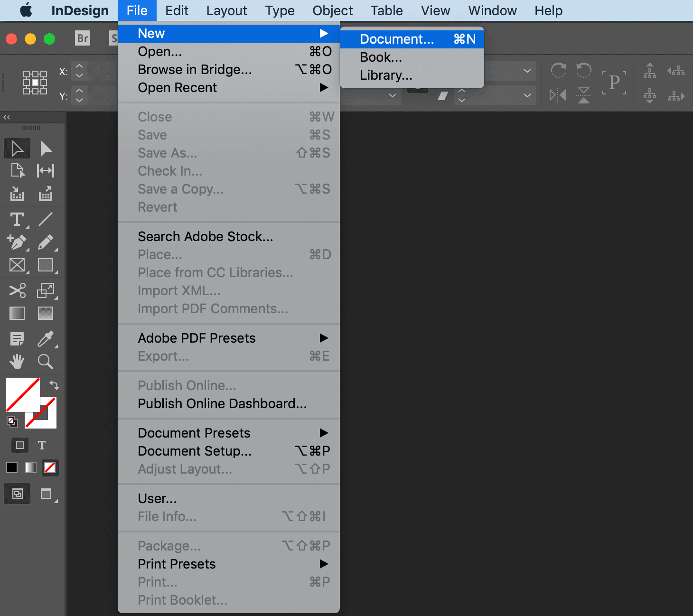Image resolution: width=693 pixels, height=616 pixels.
Task: Open the Help menu
Action: [x=548, y=10]
